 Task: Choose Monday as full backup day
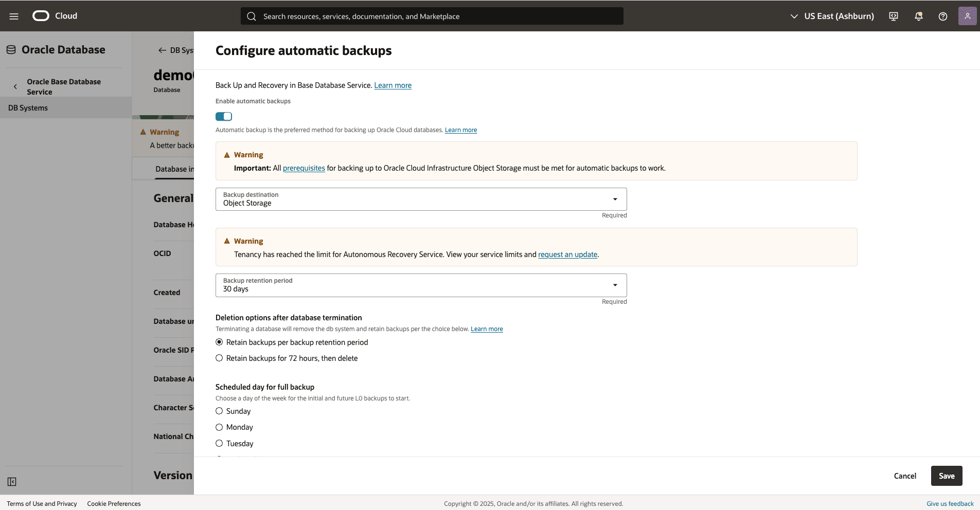219,427
